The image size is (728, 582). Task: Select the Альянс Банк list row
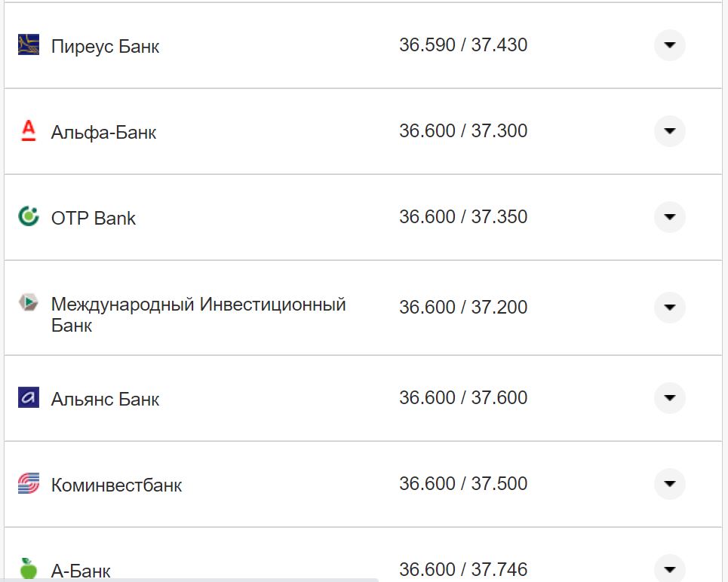tap(105, 399)
